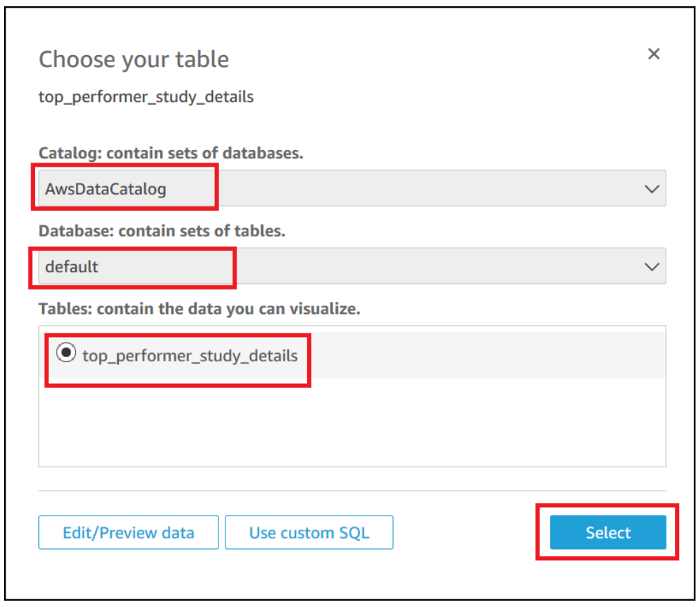
Task: Click the AwsDataCatalog selected value text
Action: [x=105, y=188]
